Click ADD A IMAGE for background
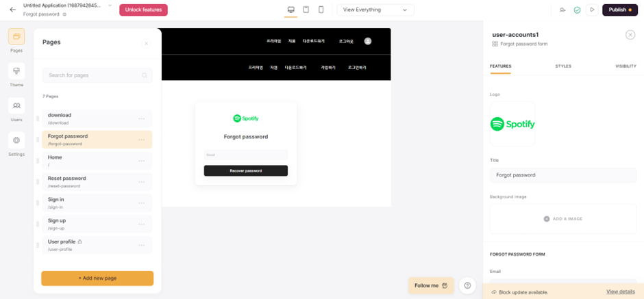The width and height of the screenshot is (644, 299). pos(563,219)
